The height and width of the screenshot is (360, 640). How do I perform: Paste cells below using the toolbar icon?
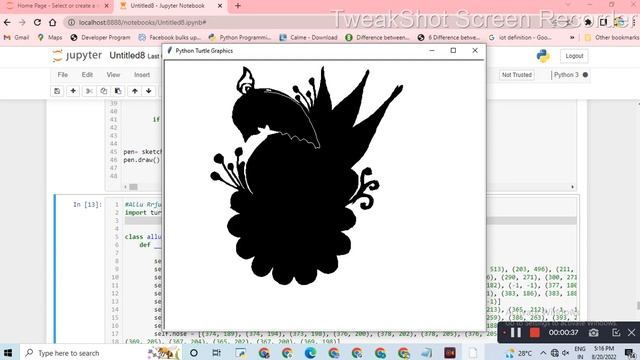click(118, 91)
